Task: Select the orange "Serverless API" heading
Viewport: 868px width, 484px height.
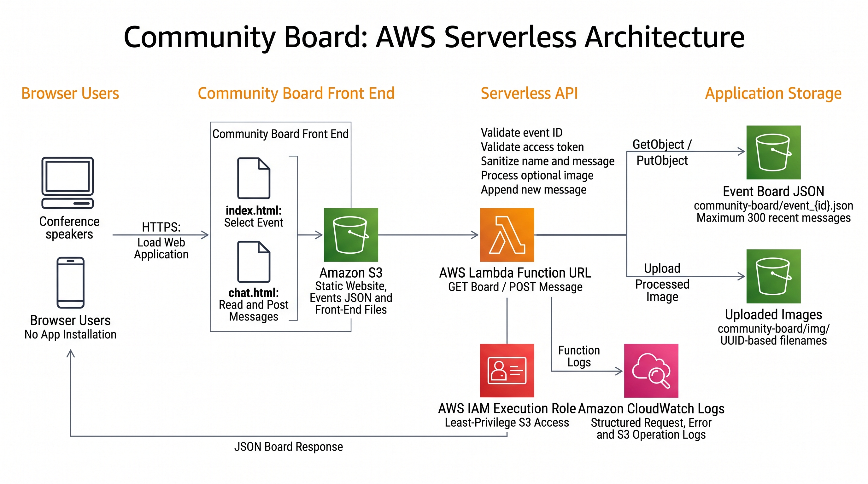Action: (x=529, y=93)
